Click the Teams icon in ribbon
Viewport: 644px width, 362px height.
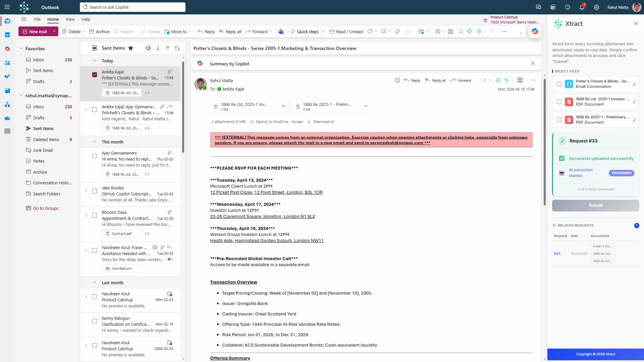(281, 32)
